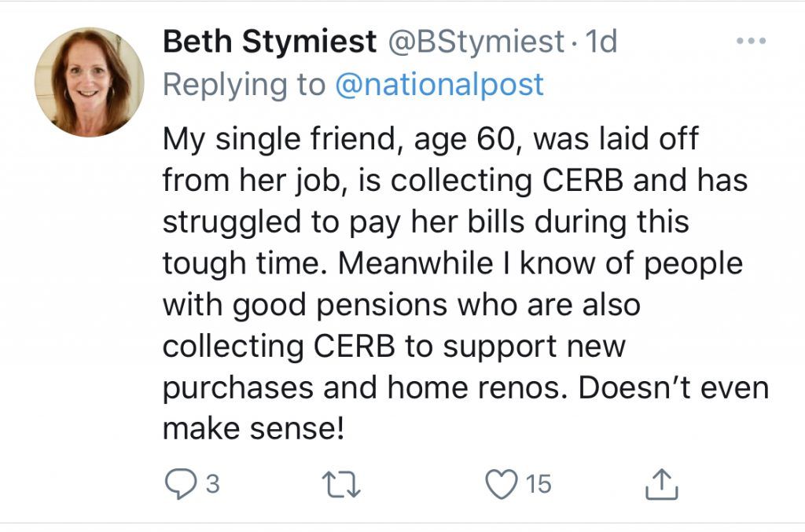Click the reply speech bubble icon
Screen dimensions: 805x532
[x=179, y=485]
